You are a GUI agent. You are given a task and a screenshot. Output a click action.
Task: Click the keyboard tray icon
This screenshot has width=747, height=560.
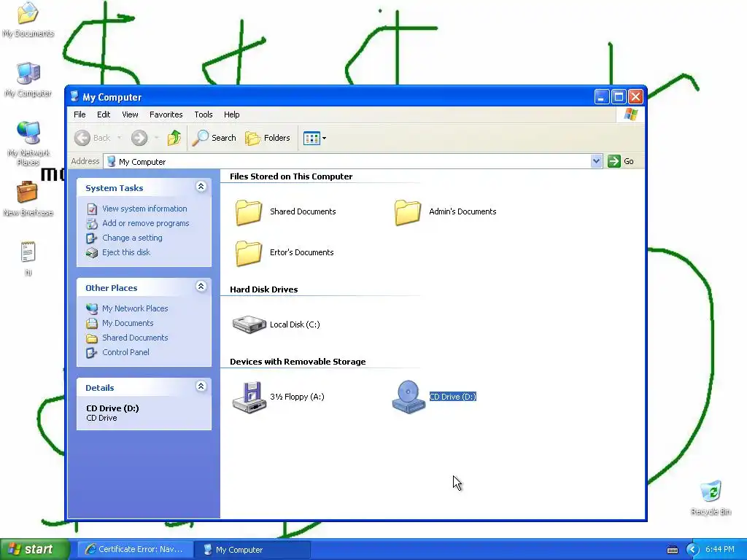point(672,550)
